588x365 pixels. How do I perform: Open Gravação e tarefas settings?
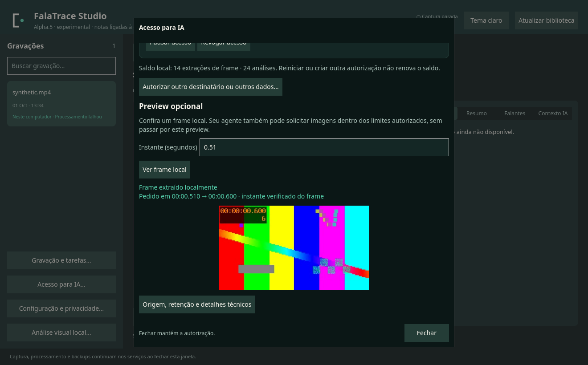(x=61, y=260)
